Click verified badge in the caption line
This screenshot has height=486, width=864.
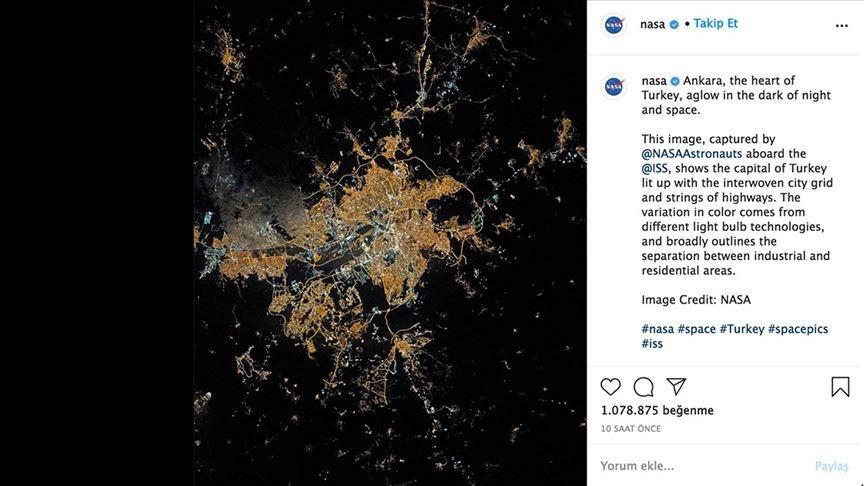[675, 81]
